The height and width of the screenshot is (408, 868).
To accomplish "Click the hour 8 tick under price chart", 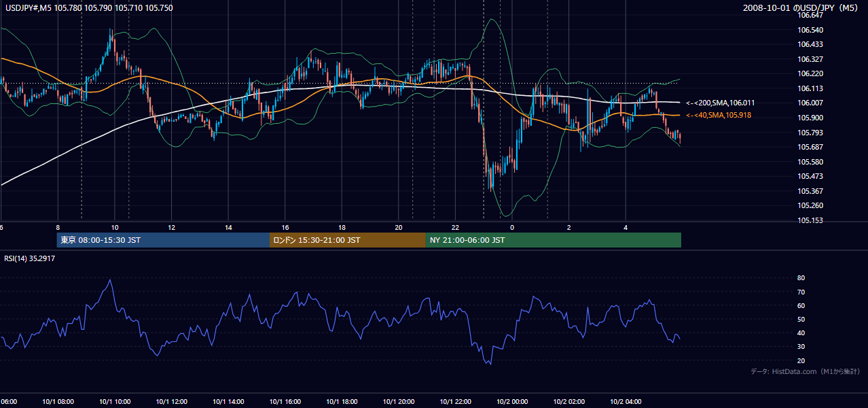I will click(58, 228).
